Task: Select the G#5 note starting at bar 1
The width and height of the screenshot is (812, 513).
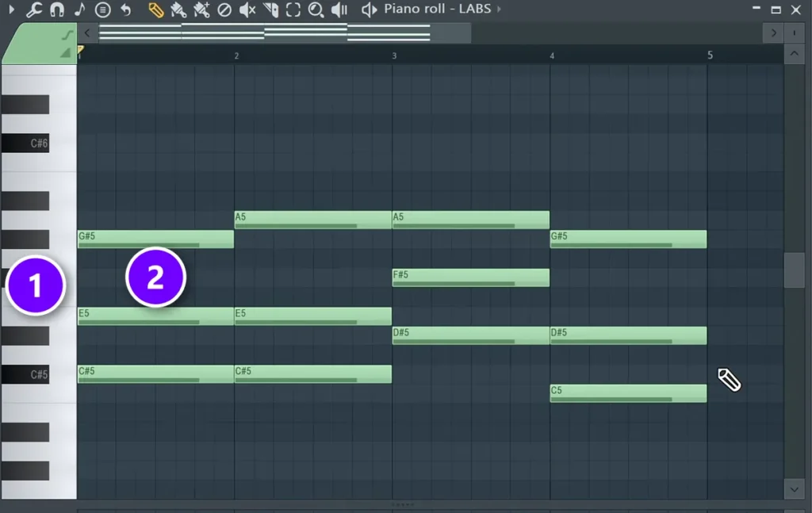Action: tap(155, 239)
